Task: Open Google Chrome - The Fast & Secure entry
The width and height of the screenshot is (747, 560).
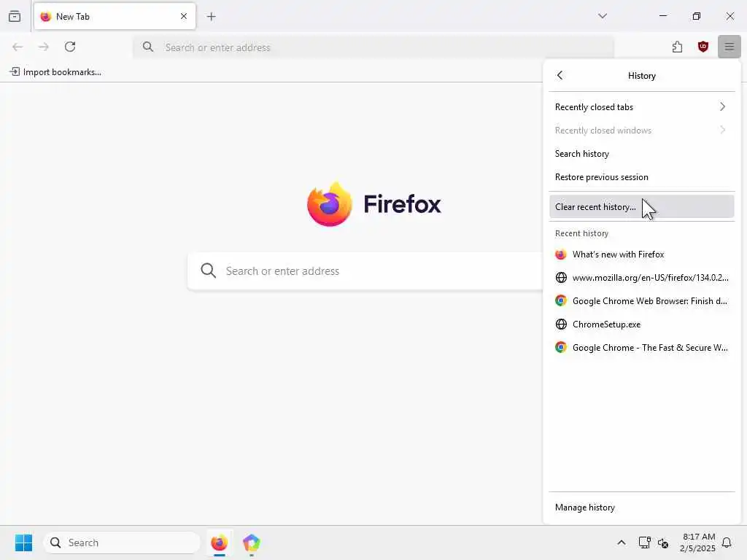Action: coord(641,348)
